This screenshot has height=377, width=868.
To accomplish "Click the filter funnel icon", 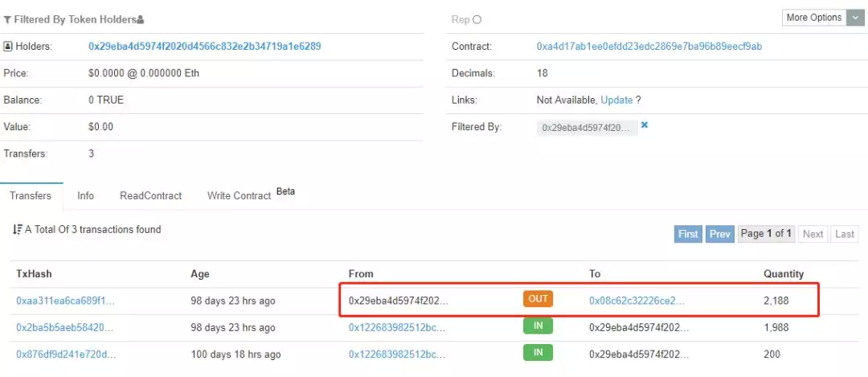I will [7, 20].
